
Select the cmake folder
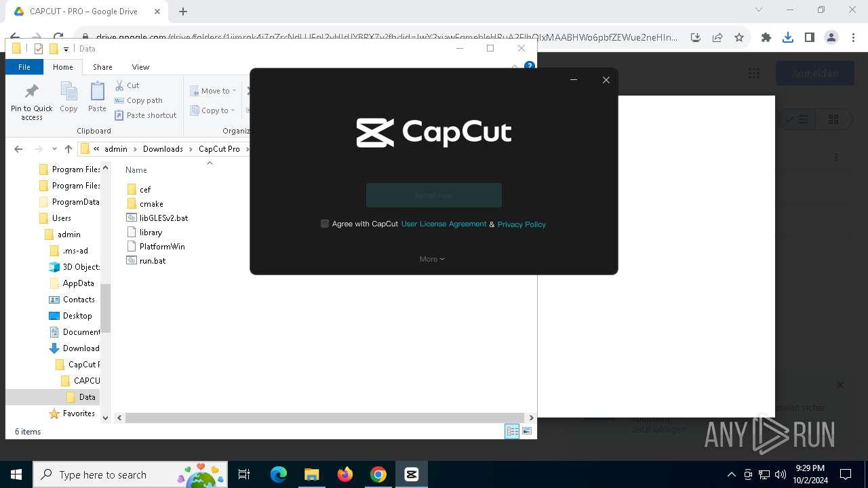144,204
